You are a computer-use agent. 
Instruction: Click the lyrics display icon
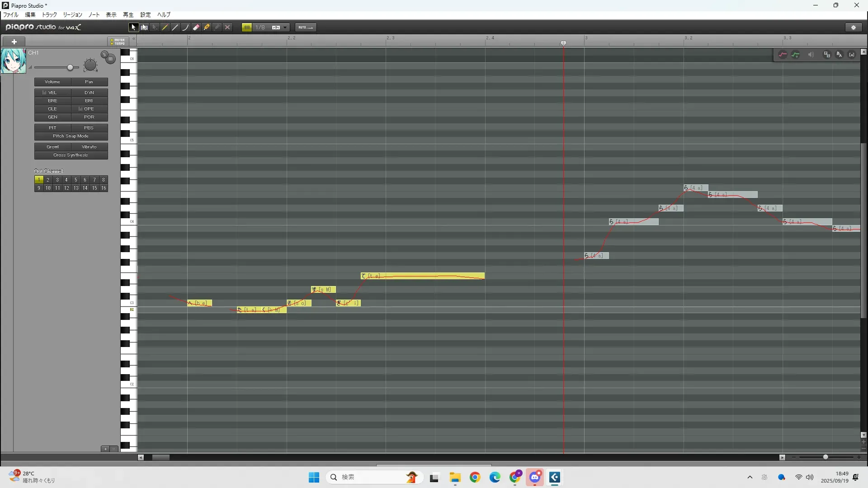coord(840,55)
